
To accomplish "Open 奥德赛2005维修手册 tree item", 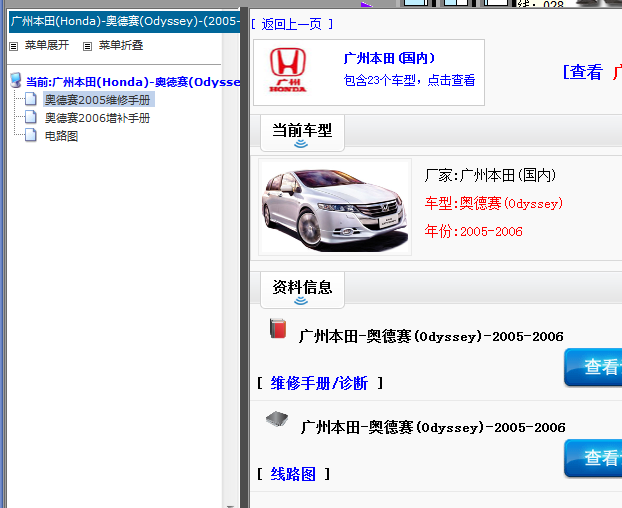I will [x=98, y=100].
